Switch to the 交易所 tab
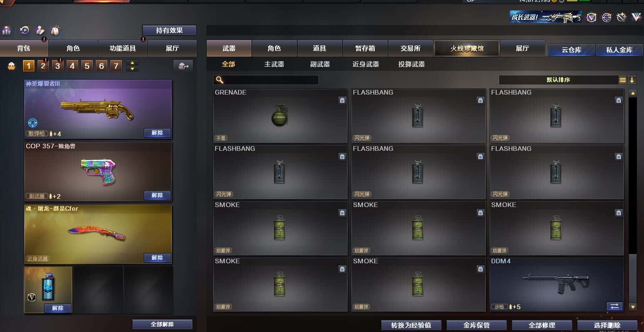The image size is (644, 332). point(410,48)
